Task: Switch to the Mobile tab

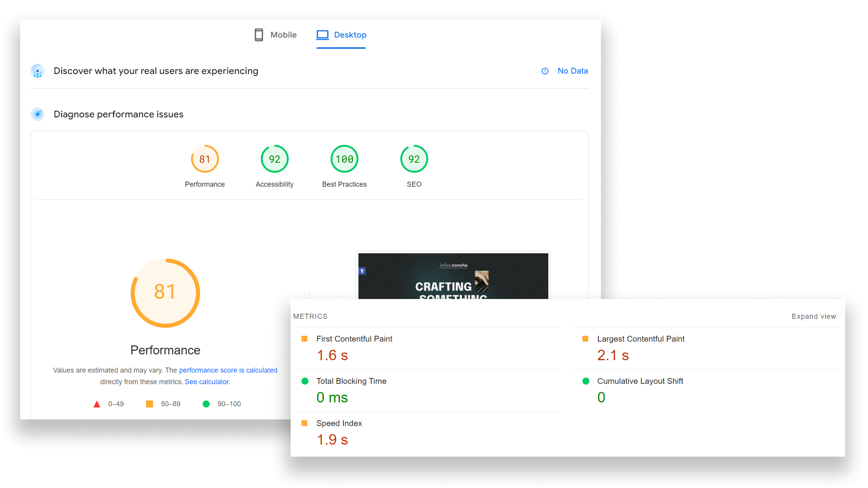Action: [x=275, y=35]
